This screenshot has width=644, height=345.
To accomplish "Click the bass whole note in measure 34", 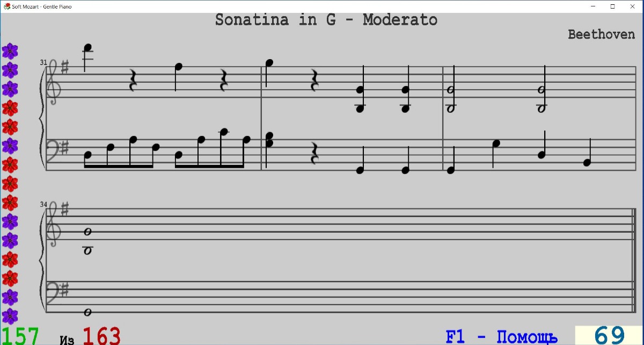I will coord(87,312).
